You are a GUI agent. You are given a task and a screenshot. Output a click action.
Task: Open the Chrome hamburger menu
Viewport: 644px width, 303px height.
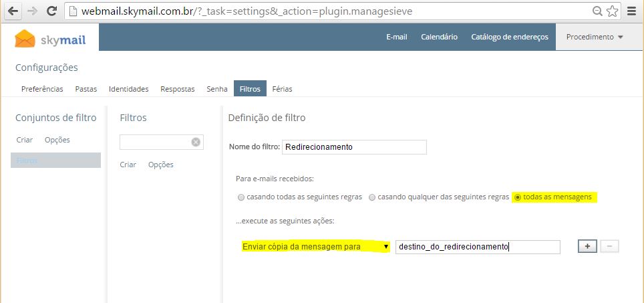pos(631,11)
